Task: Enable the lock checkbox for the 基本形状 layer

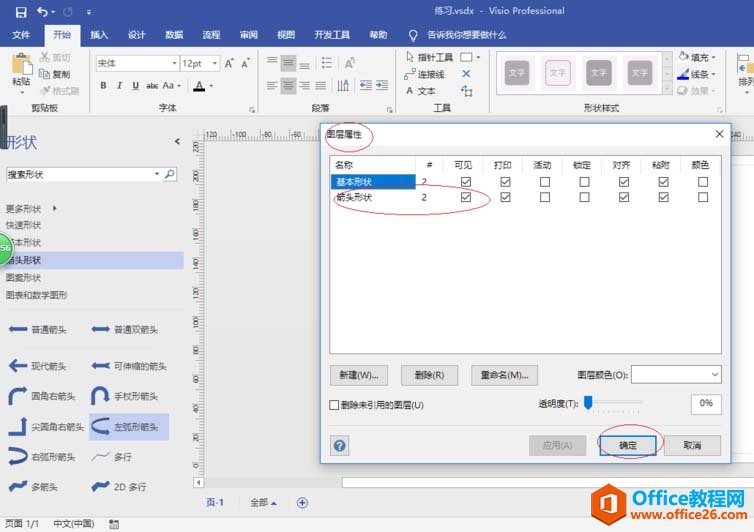Action: (x=583, y=182)
